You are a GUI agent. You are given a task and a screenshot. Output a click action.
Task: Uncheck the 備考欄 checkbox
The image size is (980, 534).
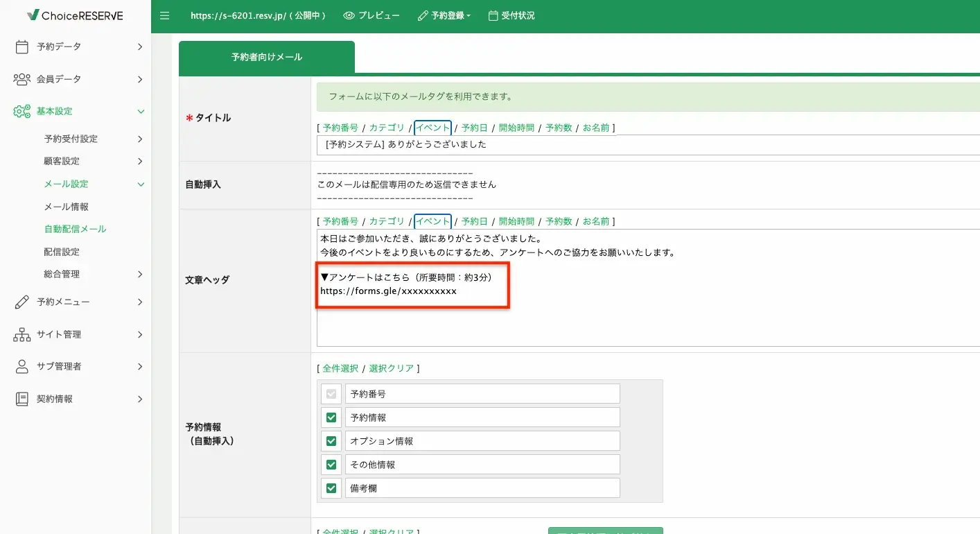331,488
